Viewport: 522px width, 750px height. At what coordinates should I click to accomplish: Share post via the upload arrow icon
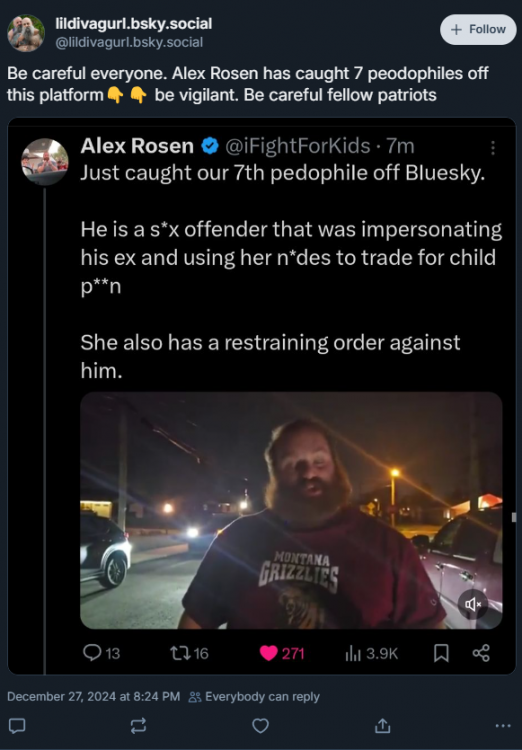click(x=382, y=726)
